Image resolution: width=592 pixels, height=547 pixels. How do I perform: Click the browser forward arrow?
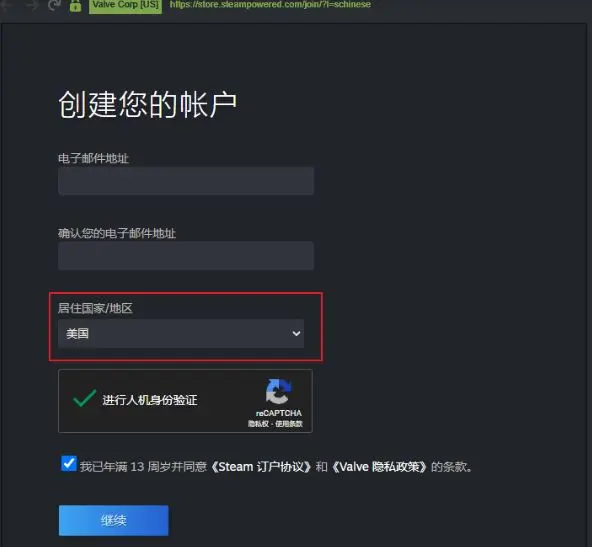tap(33, 5)
